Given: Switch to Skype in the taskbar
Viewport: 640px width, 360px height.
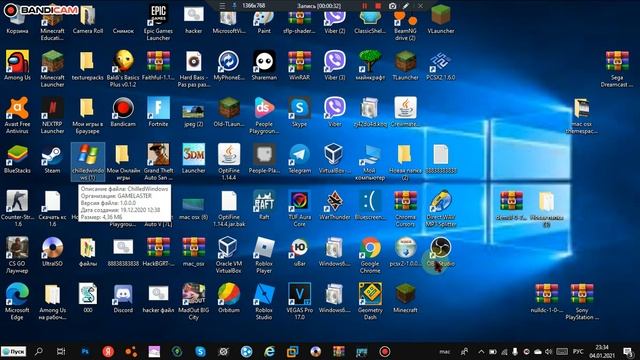Looking at the screenshot, I should click(x=200, y=351).
